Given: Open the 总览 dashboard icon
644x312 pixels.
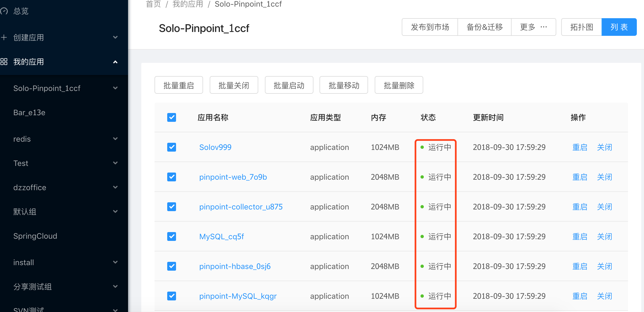Looking at the screenshot, I should (4, 11).
